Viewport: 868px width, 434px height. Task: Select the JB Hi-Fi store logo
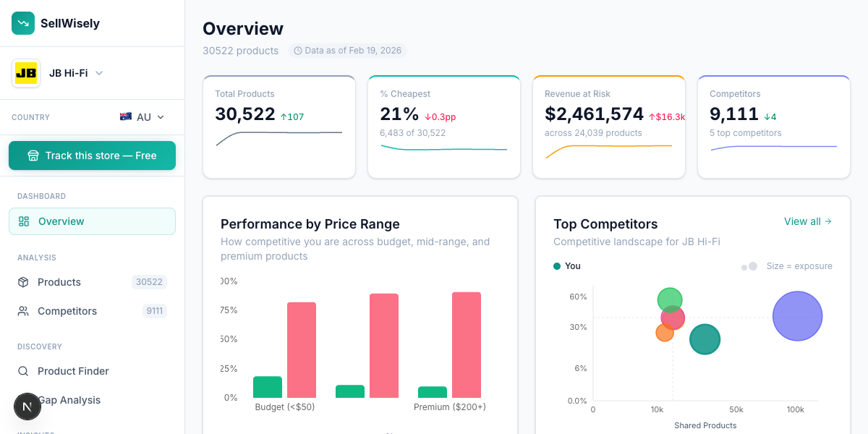(26, 72)
